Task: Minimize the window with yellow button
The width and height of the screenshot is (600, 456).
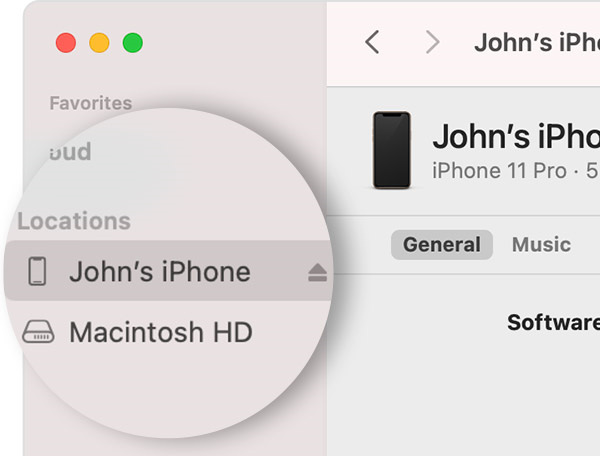Action: [99, 42]
